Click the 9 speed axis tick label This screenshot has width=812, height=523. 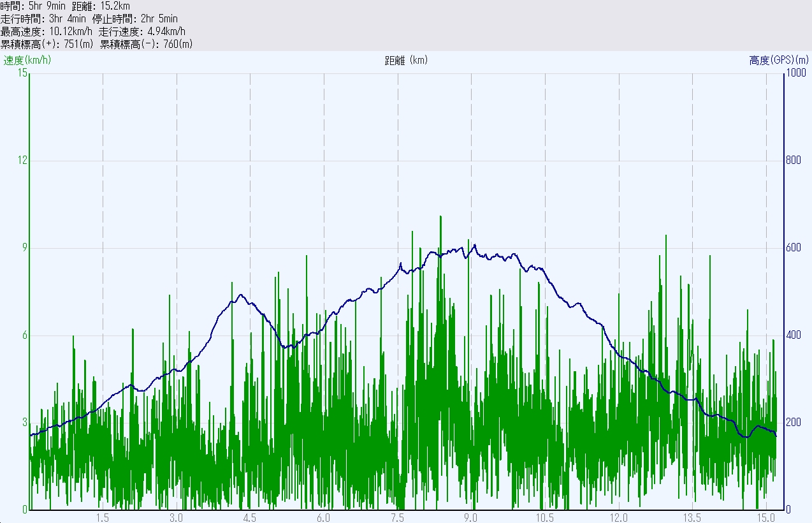tap(25, 248)
